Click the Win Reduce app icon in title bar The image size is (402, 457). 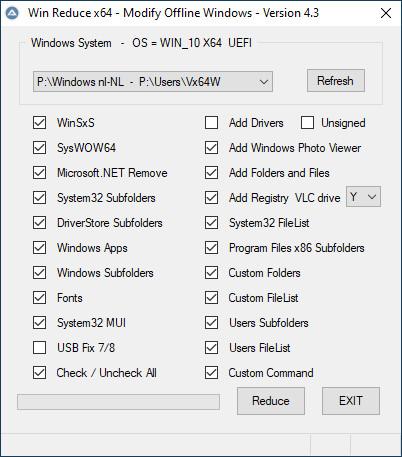[12, 13]
